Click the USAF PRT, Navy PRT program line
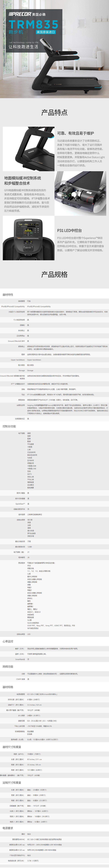 click(51, 625)
